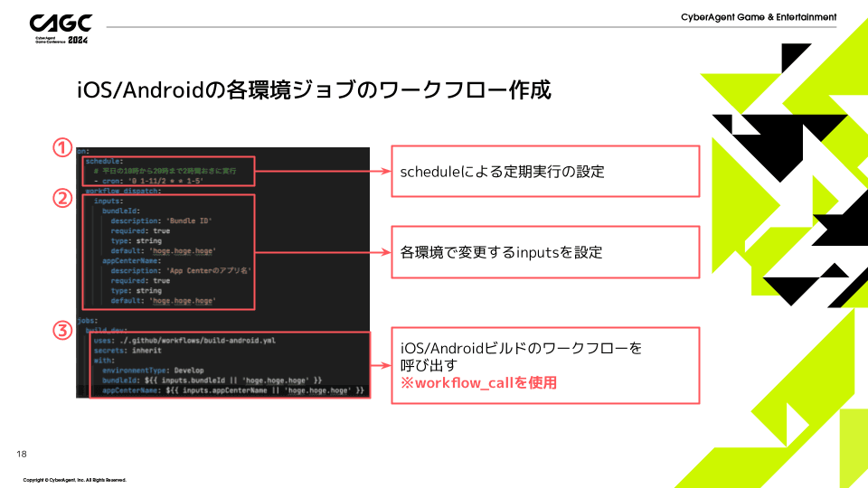Select the 各環境で変更するinputsを設定 callout box
Image resolution: width=868 pixels, height=488 pixels.
[545, 252]
